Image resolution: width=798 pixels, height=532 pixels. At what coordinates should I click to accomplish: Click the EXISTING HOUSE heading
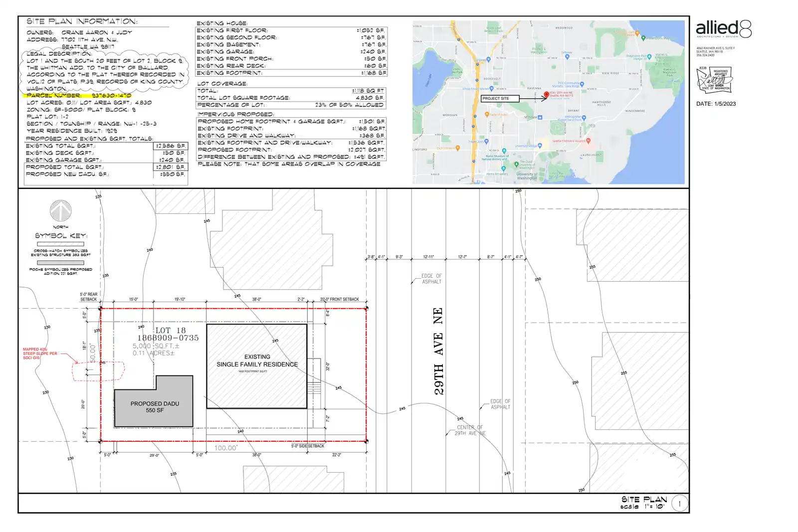[221, 23]
